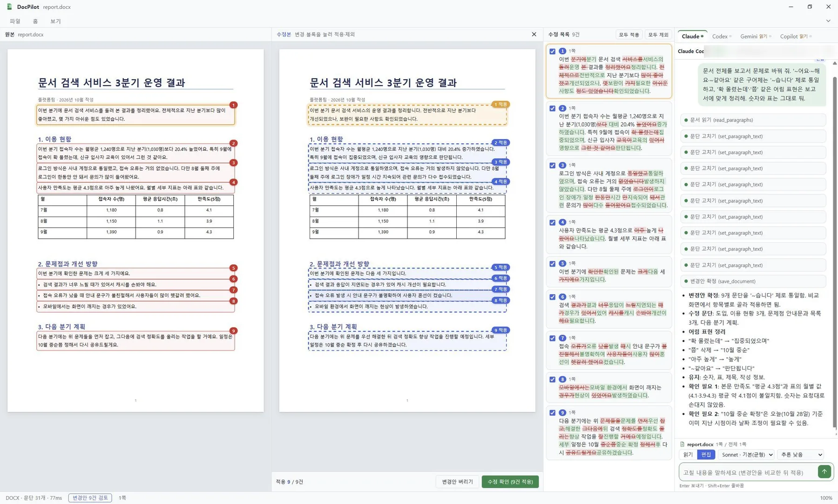The image size is (838, 504).
Task: Expand the ribbon chevron at top right
Action: pos(828,21)
